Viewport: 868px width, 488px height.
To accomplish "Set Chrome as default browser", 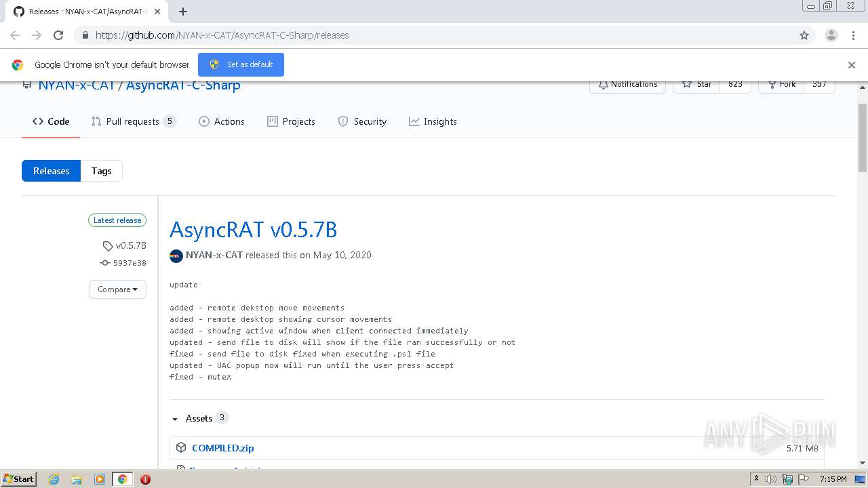I will 241,64.
